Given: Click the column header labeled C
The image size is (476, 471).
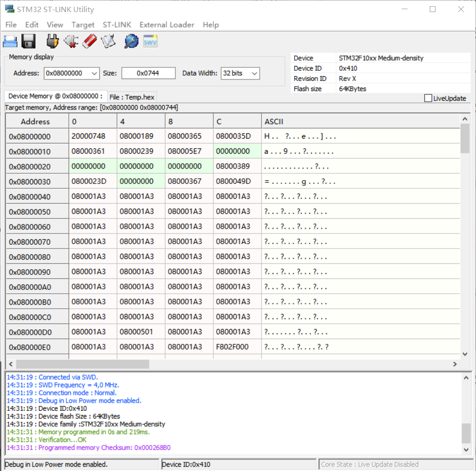Looking at the screenshot, I should coord(238,121).
